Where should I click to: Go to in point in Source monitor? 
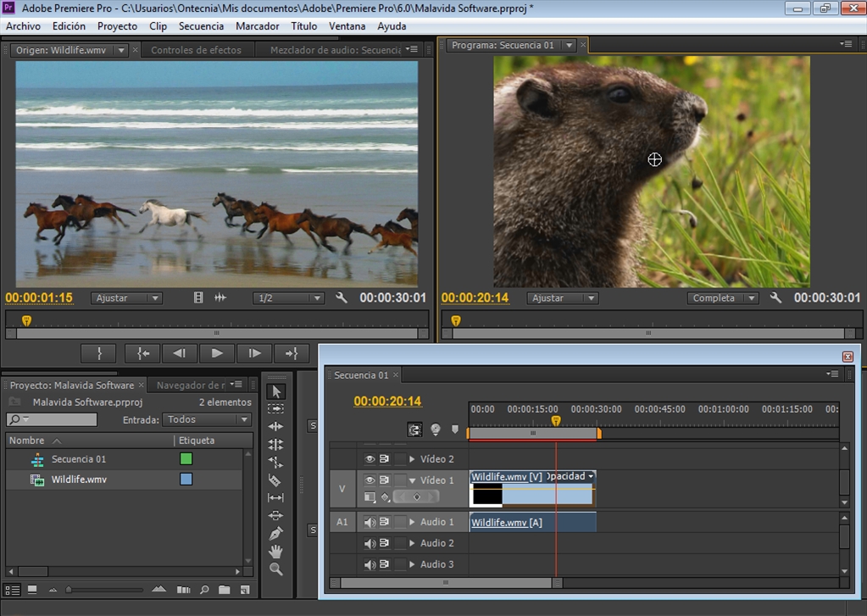coord(142,353)
